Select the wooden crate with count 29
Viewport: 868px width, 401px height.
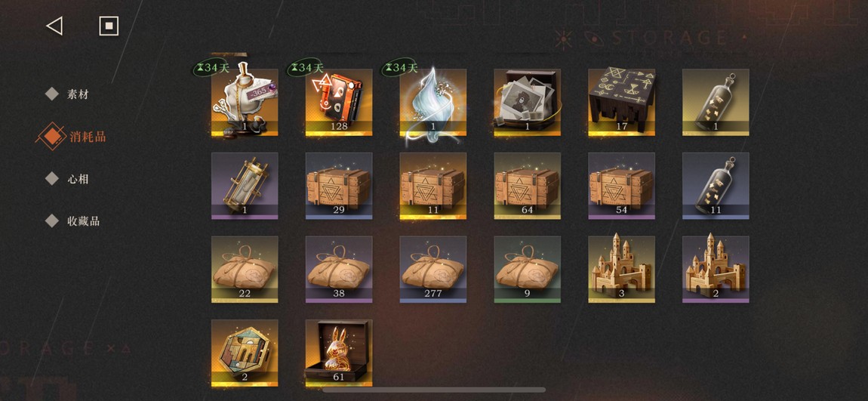pos(339,186)
